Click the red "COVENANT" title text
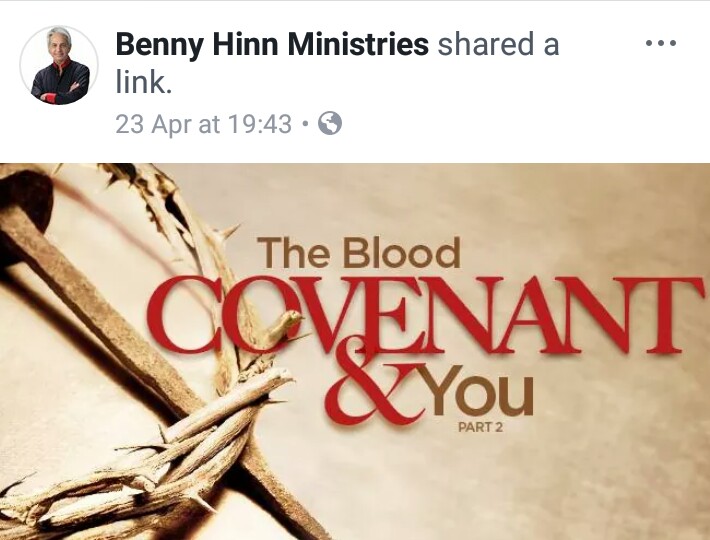 426,315
